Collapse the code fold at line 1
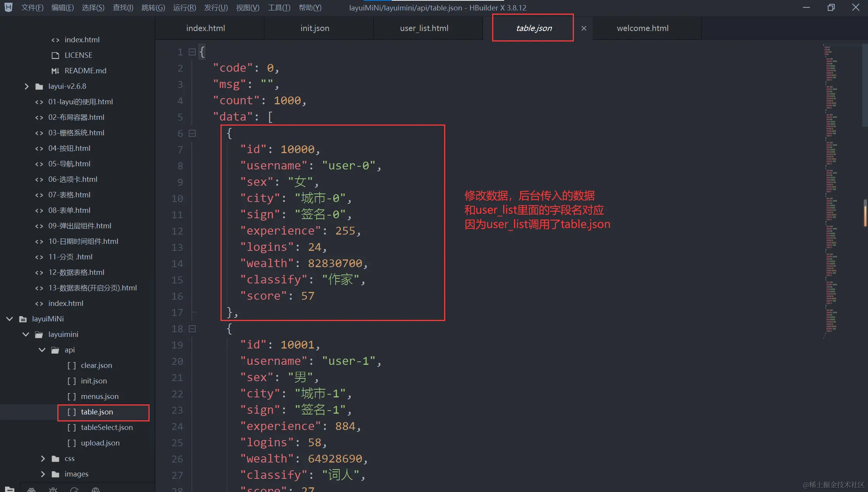 [x=192, y=52]
